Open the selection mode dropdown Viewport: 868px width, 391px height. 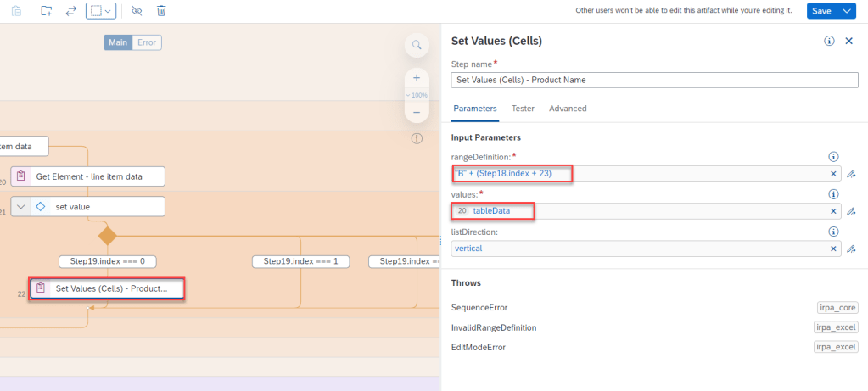point(101,11)
